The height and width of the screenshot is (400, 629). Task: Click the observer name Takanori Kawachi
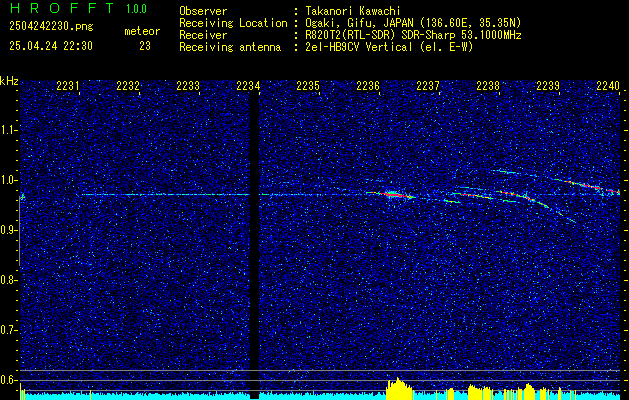pyautogui.click(x=351, y=11)
